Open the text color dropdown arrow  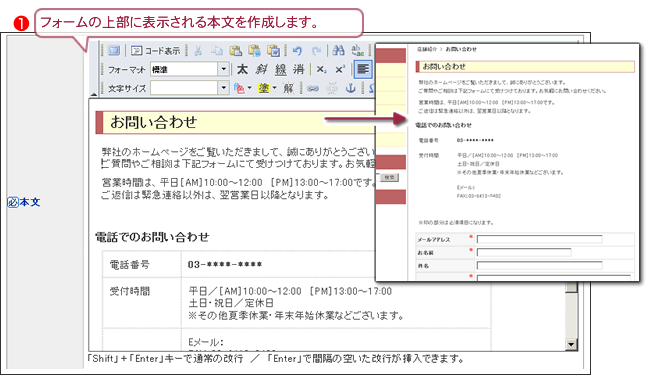tap(250, 88)
